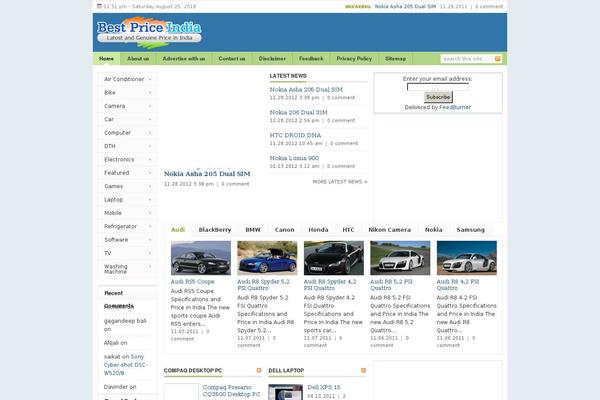
Task: Switch to the Canon tab
Action: pyautogui.click(x=285, y=230)
